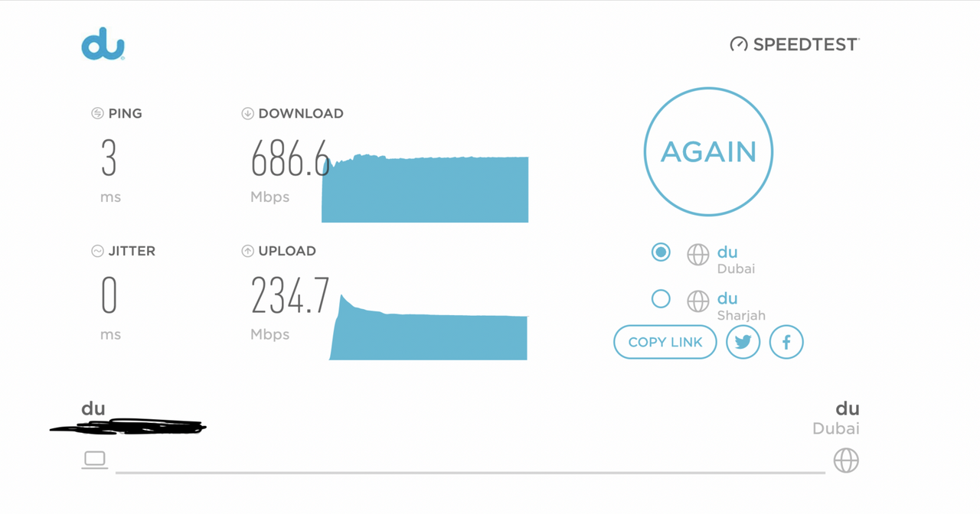Click the ping icon beside PING label
This screenshot has width=980, height=514.
click(x=97, y=113)
